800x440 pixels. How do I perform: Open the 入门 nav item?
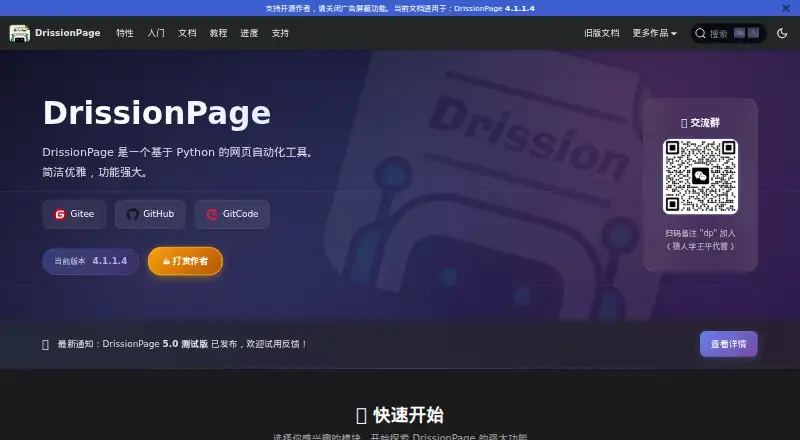[x=156, y=33]
